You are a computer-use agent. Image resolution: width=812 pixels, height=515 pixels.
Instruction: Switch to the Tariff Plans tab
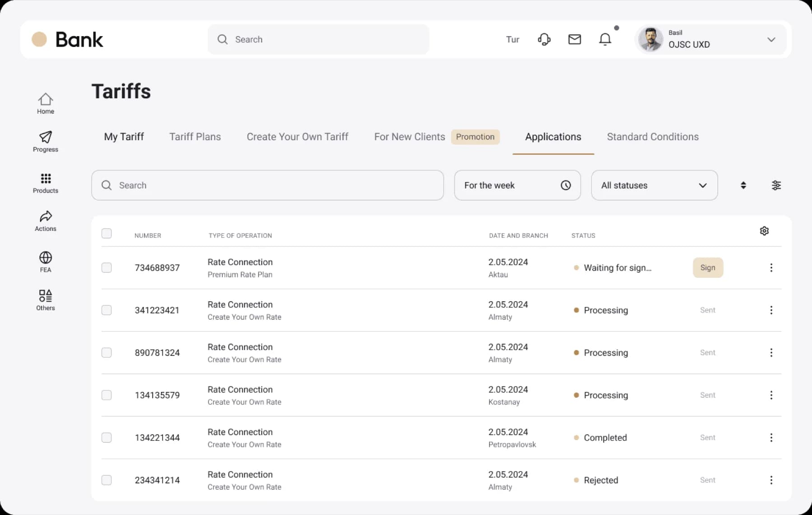[x=195, y=137]
